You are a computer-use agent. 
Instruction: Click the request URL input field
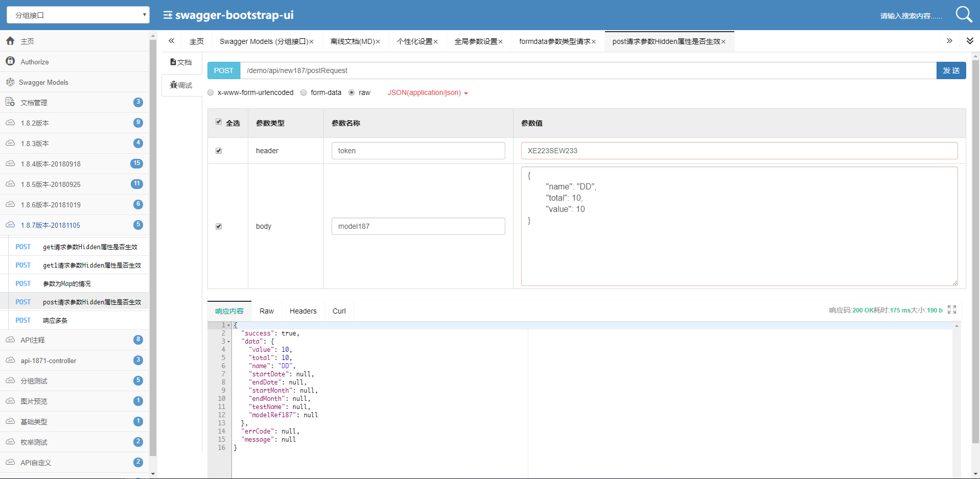pos(588,70)
